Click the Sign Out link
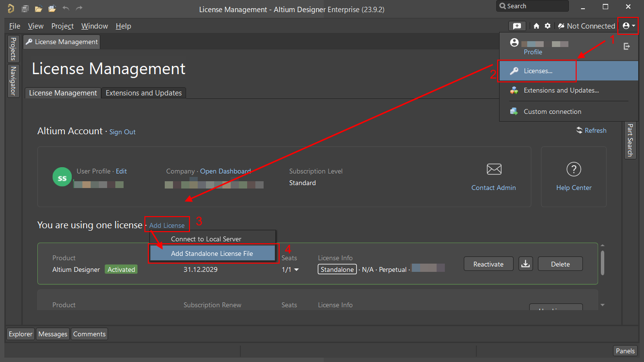644x362 pixels. coord(122,132)
